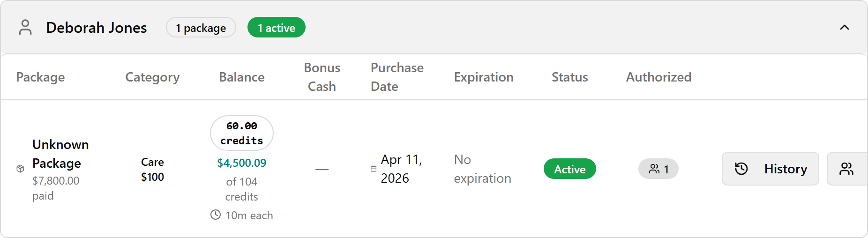
Task: Click the bonus cash dash cell
Action: (322, 169)
